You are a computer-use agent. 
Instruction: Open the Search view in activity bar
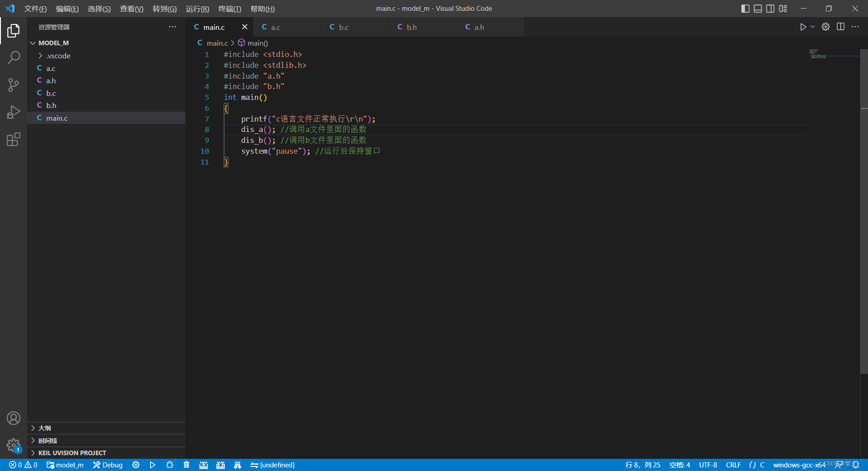coord(14,58)
